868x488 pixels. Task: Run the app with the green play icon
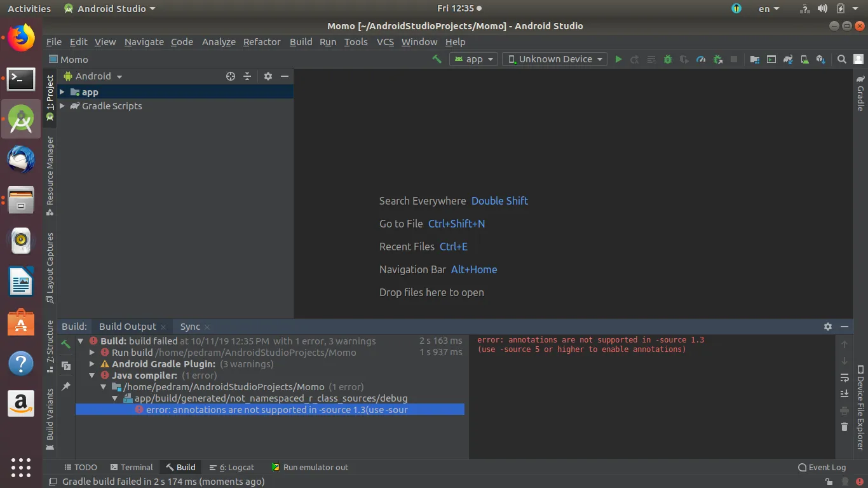(x=618, y=59)
